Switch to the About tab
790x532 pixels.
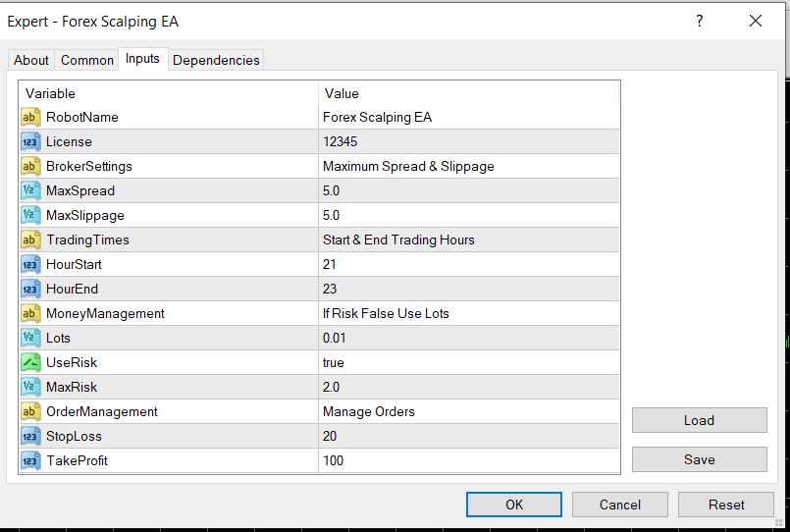(31, 60)
